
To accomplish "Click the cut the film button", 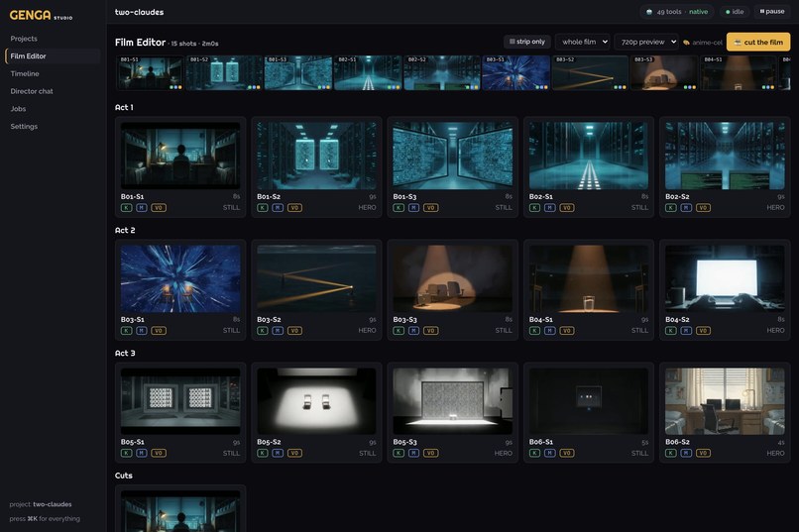I will coord(758,43).
